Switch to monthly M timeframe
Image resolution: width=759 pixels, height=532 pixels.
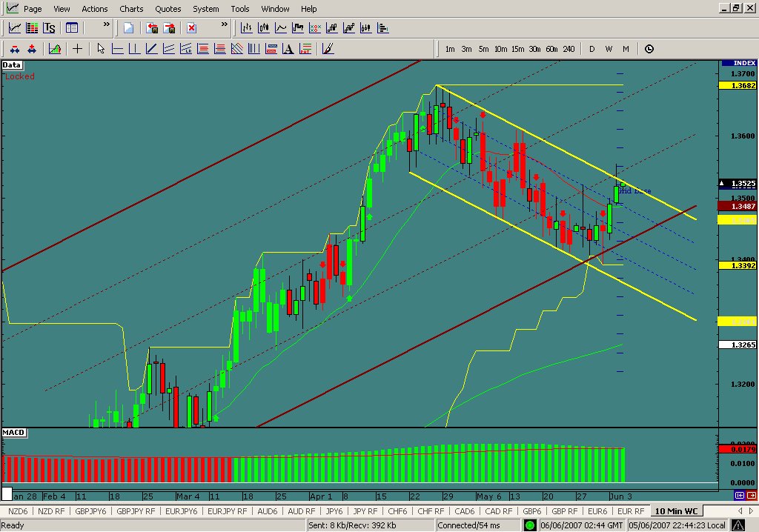click(626, 49)
